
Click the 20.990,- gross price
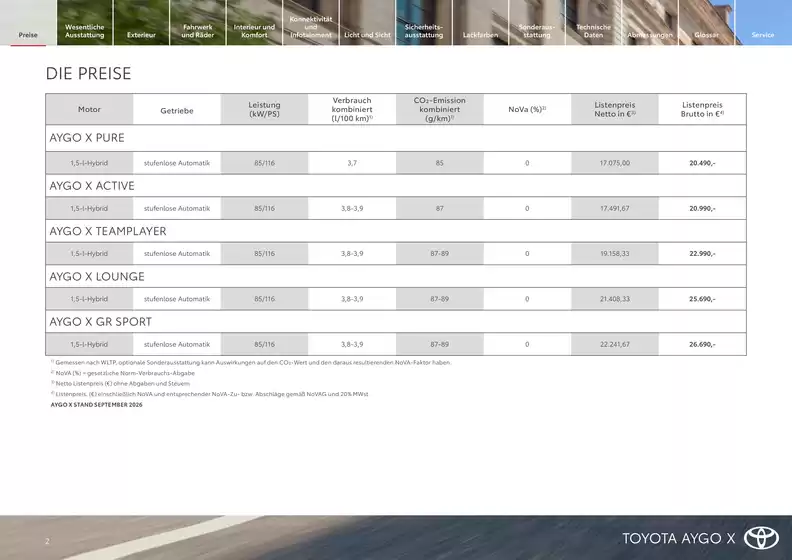[702, 208]
